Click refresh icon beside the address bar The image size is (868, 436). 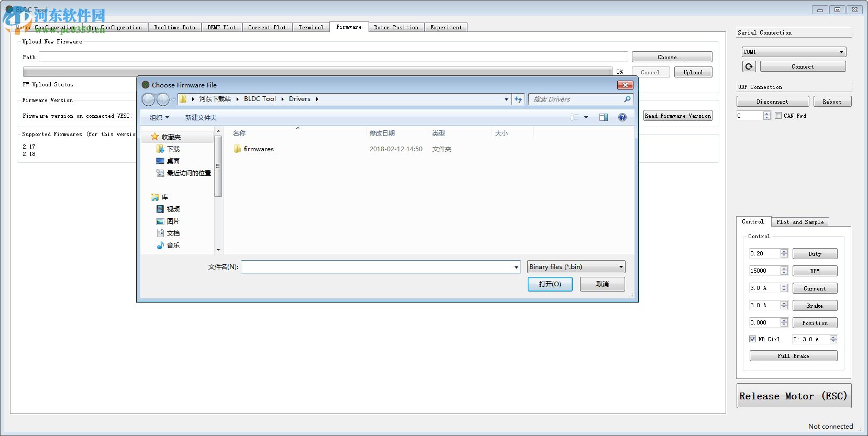pos(518,99)
